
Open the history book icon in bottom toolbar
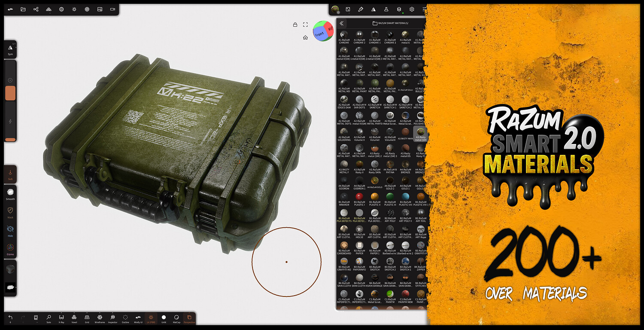pos(36,318)
